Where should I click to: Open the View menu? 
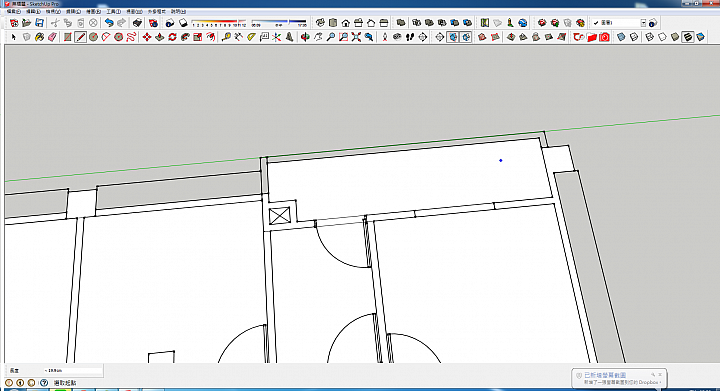(x=53, y=11)
